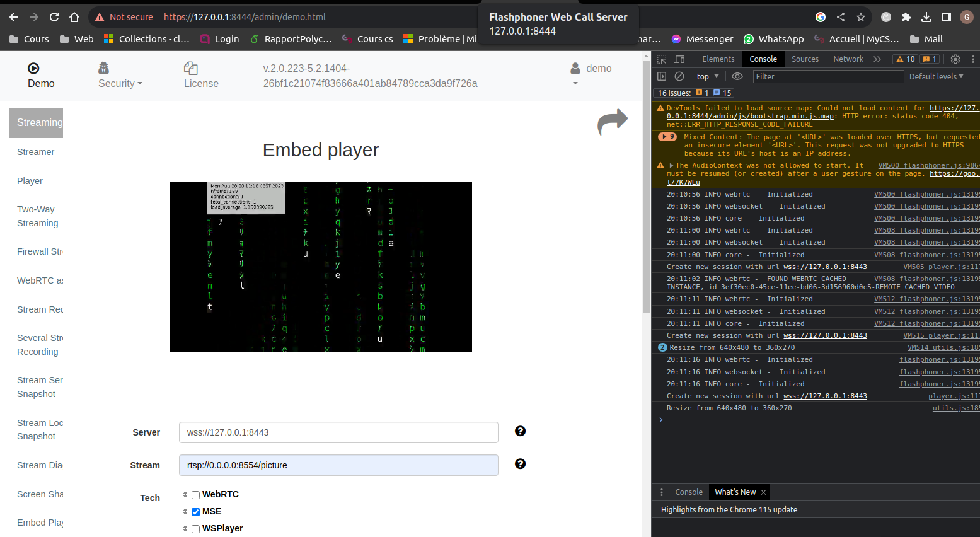Go back with browser back arrow
980x537 pixels.
tap(14, 17)
